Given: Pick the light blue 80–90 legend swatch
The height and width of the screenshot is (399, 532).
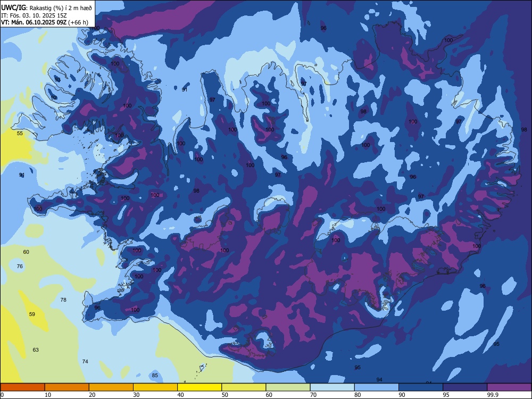Looking at the screenshot, I should 377,387.
